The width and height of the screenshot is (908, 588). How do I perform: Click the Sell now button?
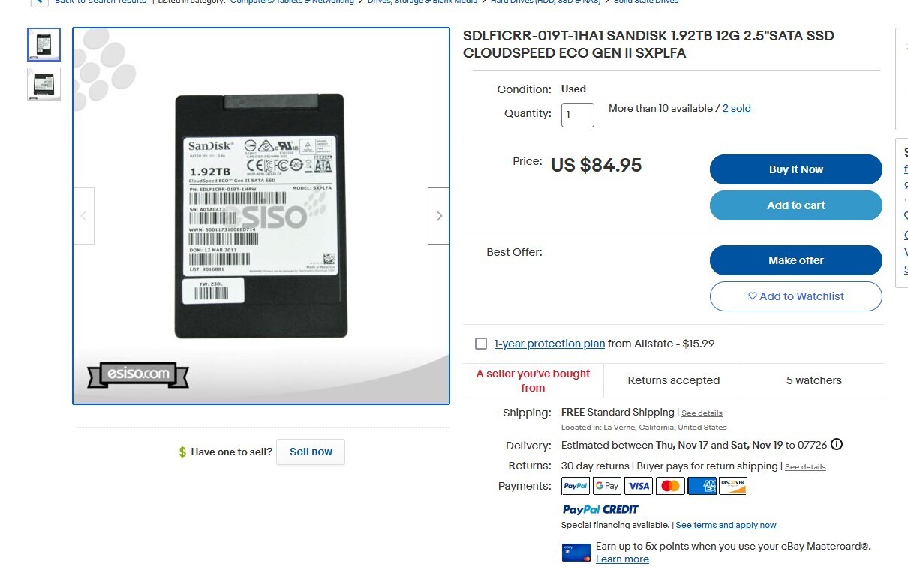(311, 451)
